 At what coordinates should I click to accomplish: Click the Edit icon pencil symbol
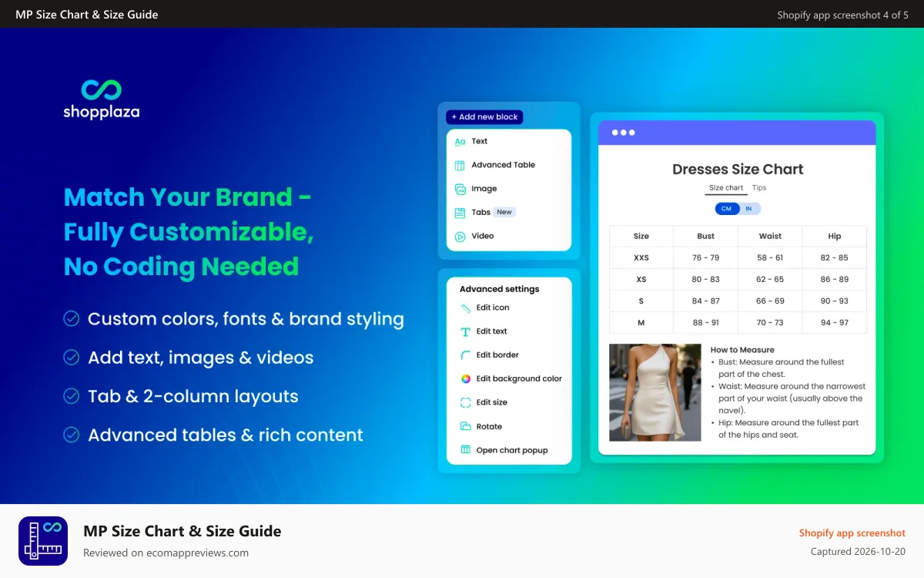click(465, 307)
